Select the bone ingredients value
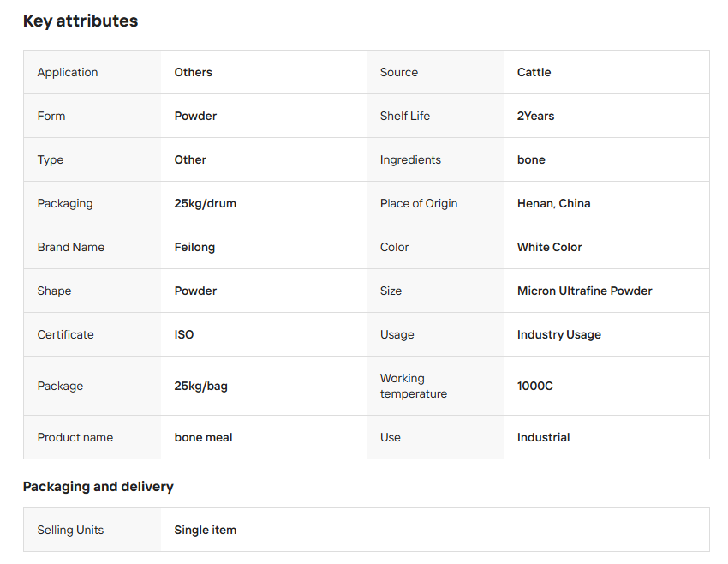Screen dimensions: 728x564 (531, 159)
